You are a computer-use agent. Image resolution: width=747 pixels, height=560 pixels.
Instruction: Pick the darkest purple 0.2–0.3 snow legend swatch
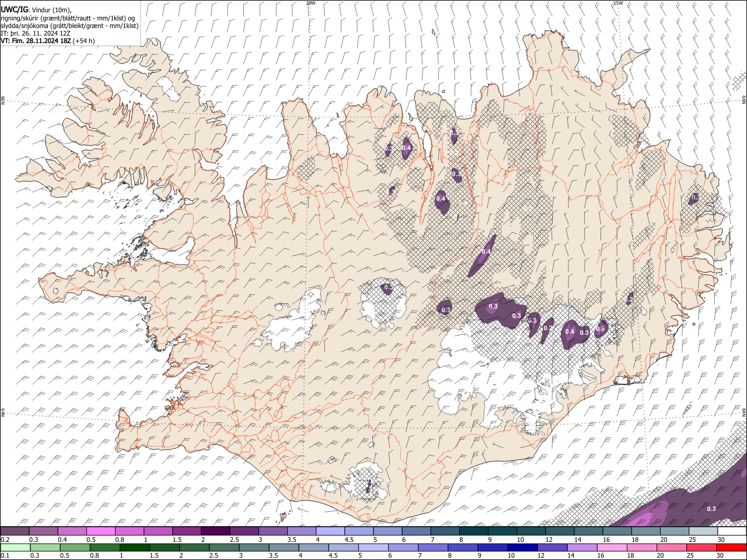point(15,531)
